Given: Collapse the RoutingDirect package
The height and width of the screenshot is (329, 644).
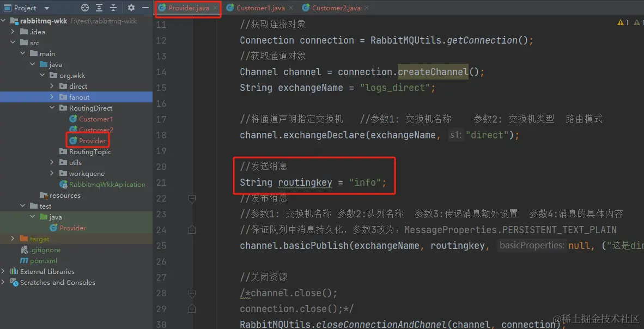Looking at the screenshot, I should click(52, 108).
